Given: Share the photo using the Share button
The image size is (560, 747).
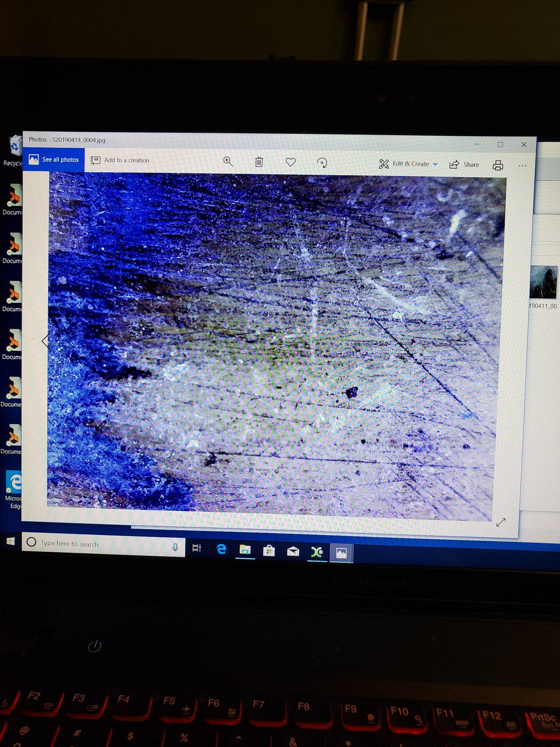Looking at the screenshot, I should point(464,165).
